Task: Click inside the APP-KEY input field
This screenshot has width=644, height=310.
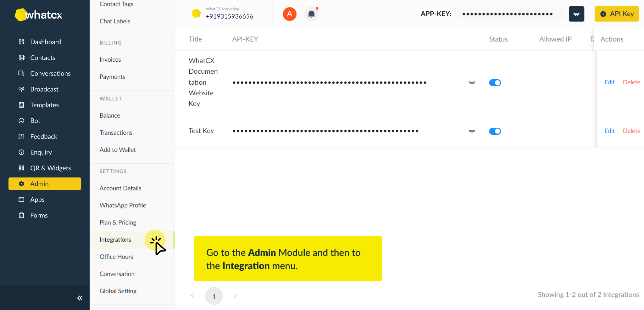Action: (511, 14)
